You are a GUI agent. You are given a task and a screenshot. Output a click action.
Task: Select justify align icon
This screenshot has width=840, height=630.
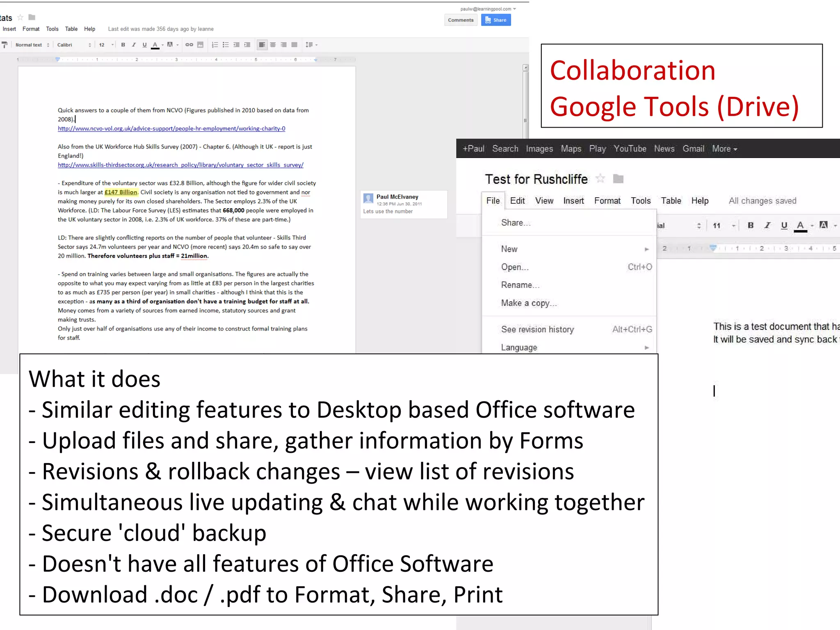(294, 45)
